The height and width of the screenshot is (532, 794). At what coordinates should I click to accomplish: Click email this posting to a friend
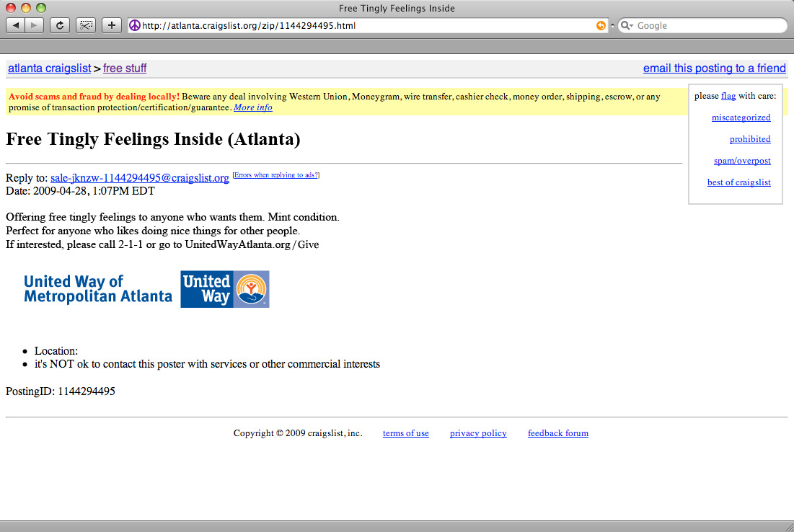coord(715,68)
